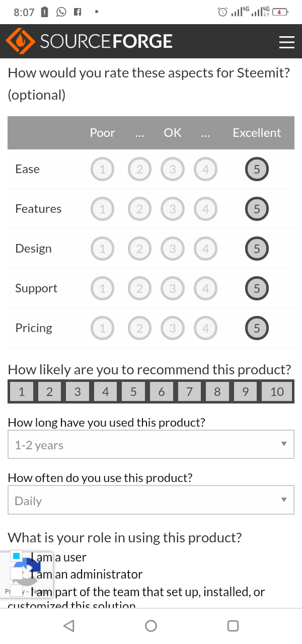Choose 7 on the recommendation scale

189,392
